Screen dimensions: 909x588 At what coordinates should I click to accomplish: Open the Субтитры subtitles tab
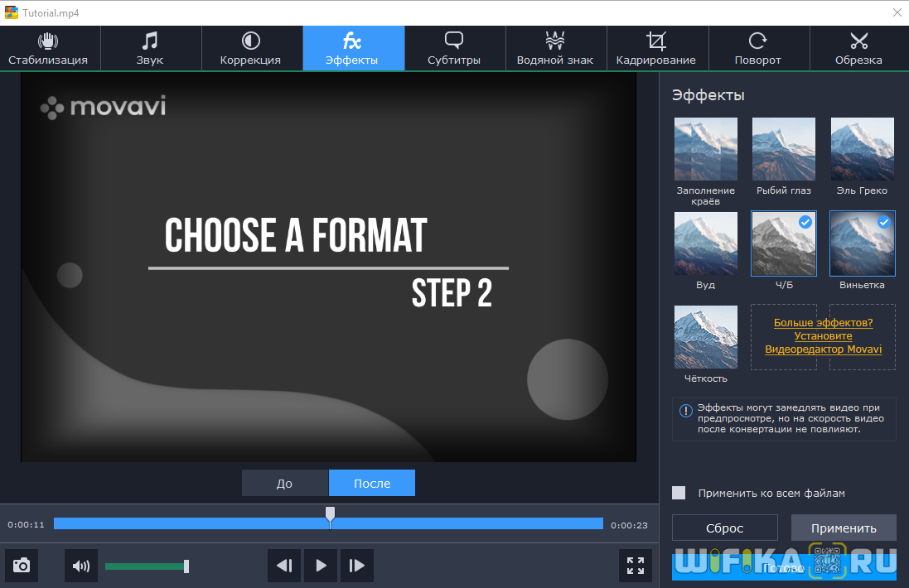click(x=453, y=48)
